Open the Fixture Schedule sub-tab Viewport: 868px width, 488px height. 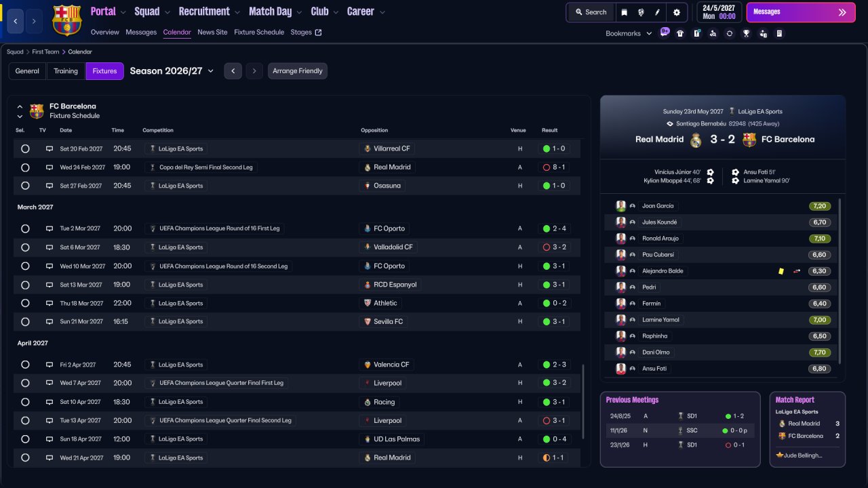pos(259,33)
